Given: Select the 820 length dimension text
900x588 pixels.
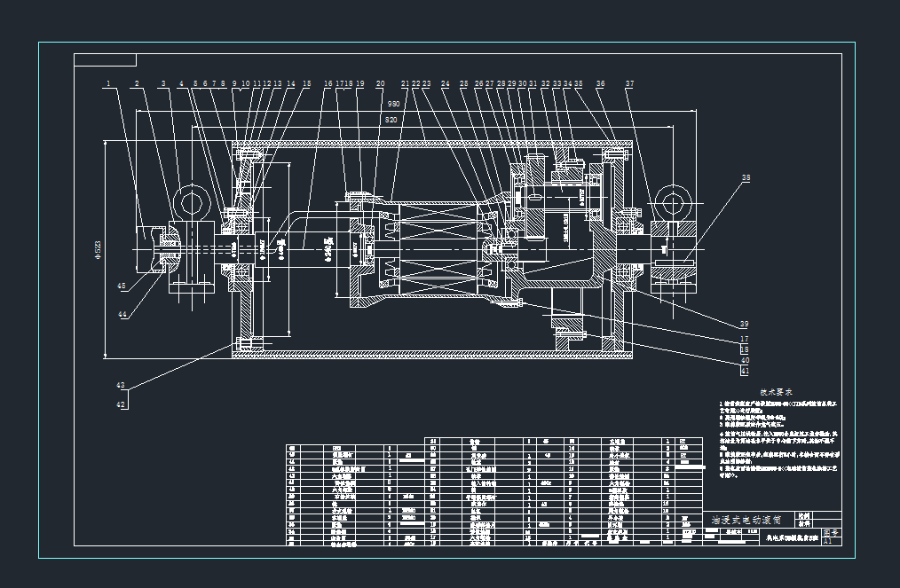Looking at the screenshot, I should click(x=391, y=119).
